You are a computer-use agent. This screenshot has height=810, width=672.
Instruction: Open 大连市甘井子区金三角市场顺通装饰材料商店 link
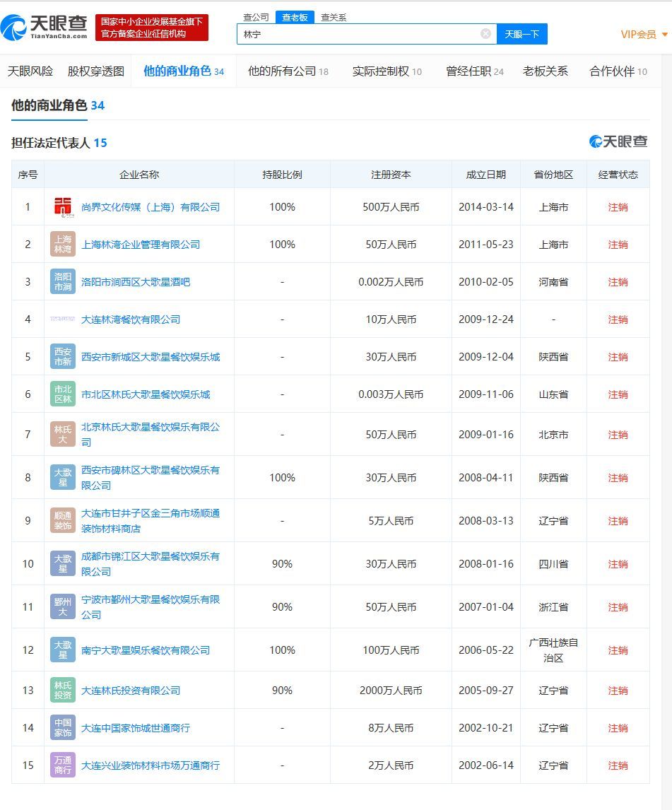(x=151, y=521)
